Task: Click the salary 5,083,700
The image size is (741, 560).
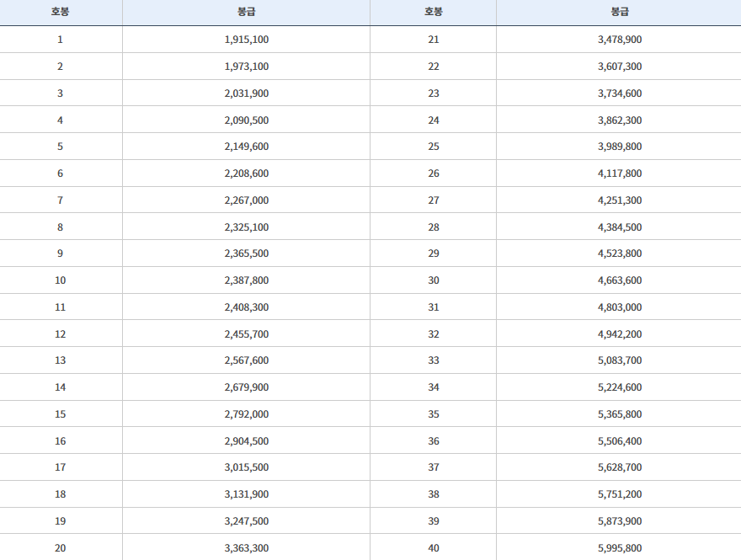Action: tap(620, 360)
